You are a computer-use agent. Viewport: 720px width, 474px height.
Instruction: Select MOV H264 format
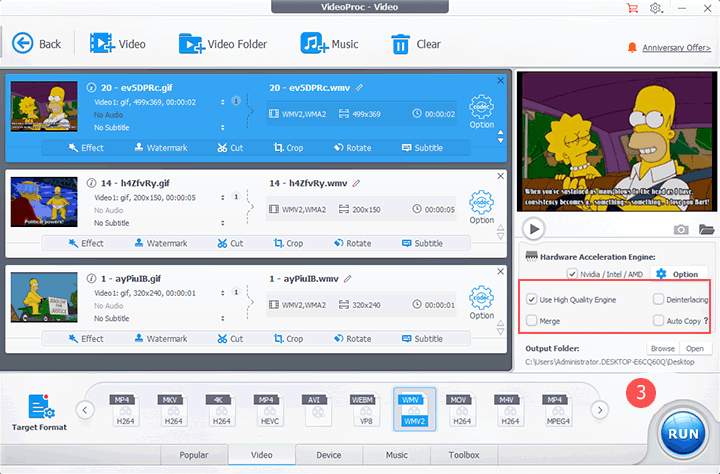[x=462, y=410]
